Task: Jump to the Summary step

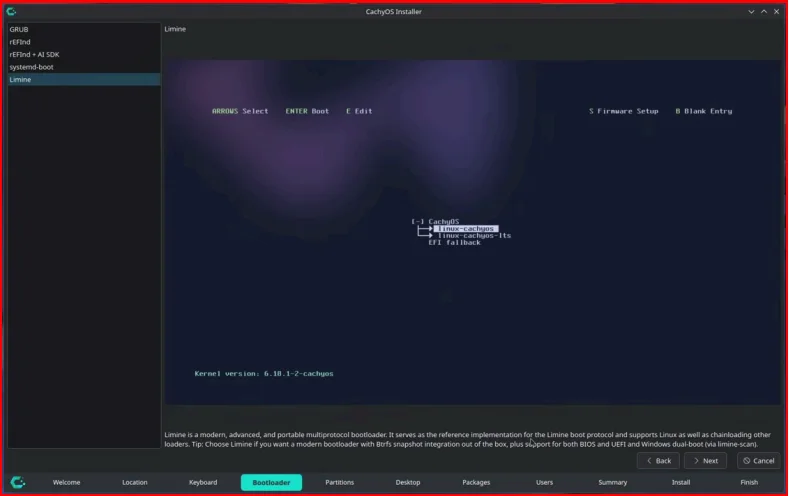Action: click(x=612, y=482)
